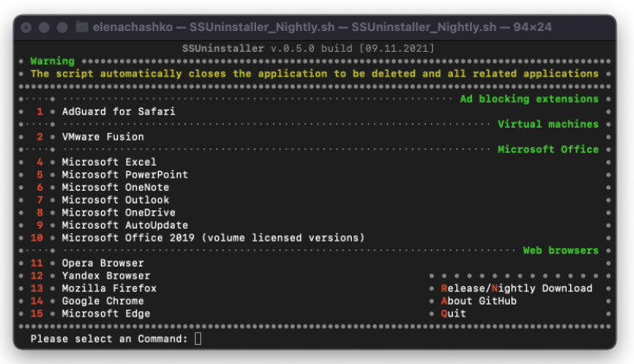Click the Ad blocking extensions heading
The image size is (634, 364).
[529, 98]
